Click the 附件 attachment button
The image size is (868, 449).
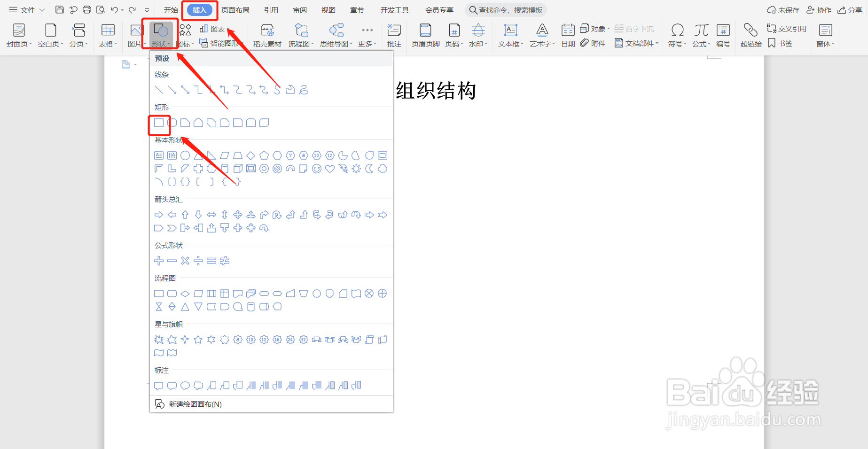(x=593, y=43)
